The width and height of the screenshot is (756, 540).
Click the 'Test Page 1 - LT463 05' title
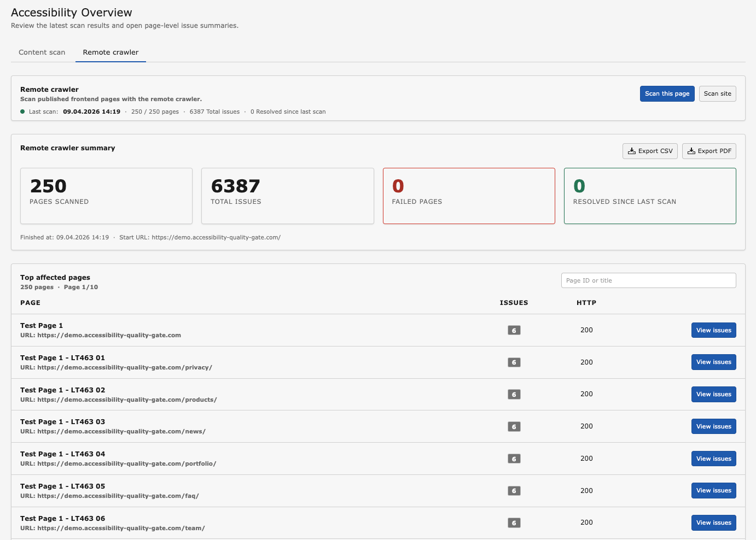pyautogui.click(x=62, y=486)
